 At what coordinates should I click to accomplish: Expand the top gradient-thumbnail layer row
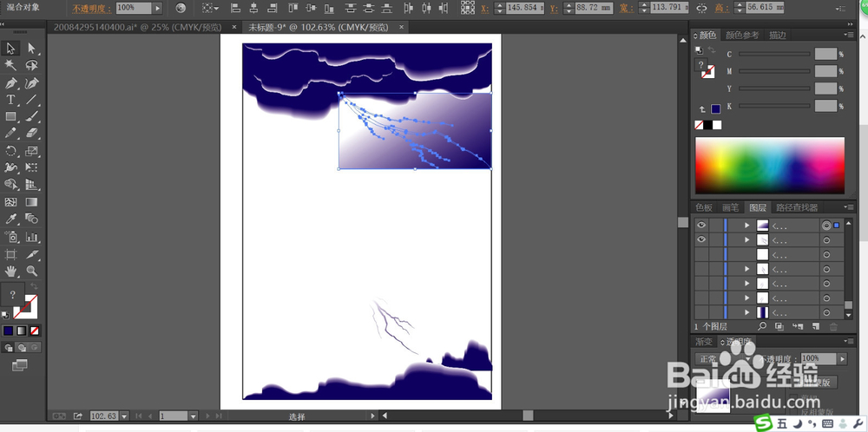746,226
